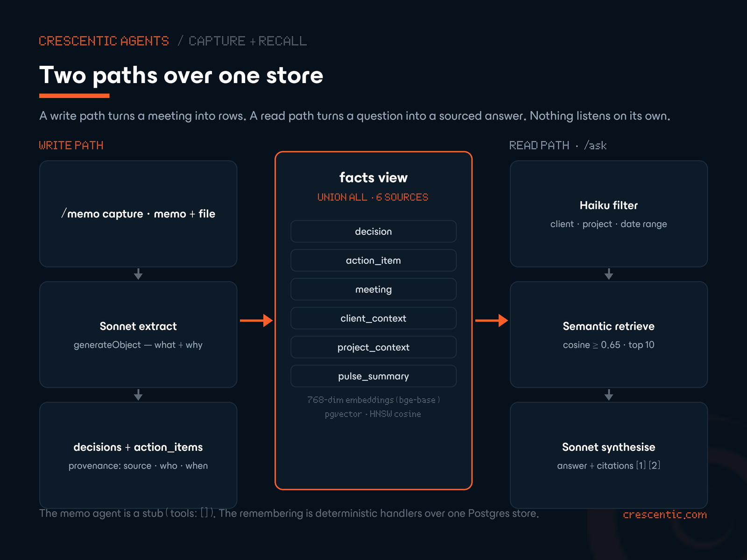Click the WRITE PATH section label

click(71, 145)
